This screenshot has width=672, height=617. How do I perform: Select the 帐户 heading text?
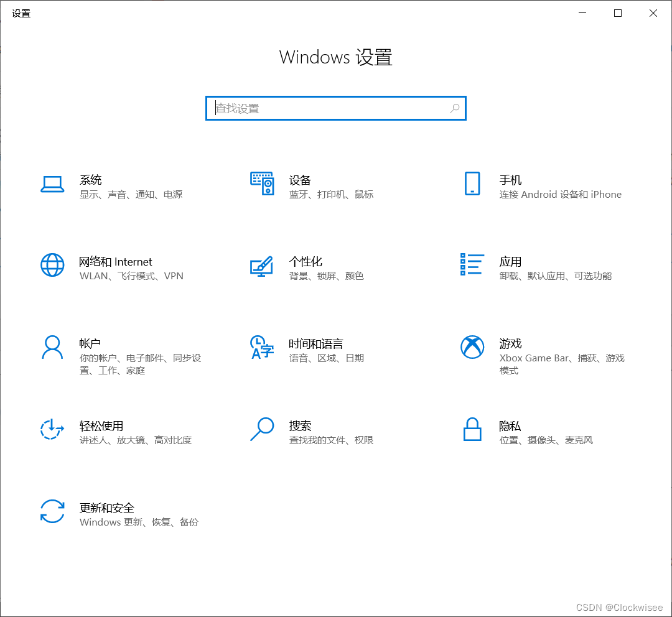tap(90, 343)
